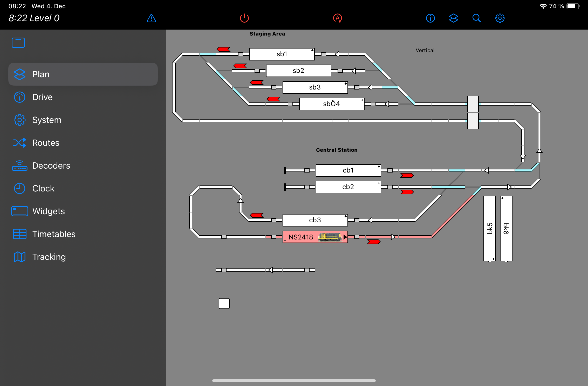Viewport: 588px width, 386px height.
Task: Click the red power button icon
Action: point(244,18)
